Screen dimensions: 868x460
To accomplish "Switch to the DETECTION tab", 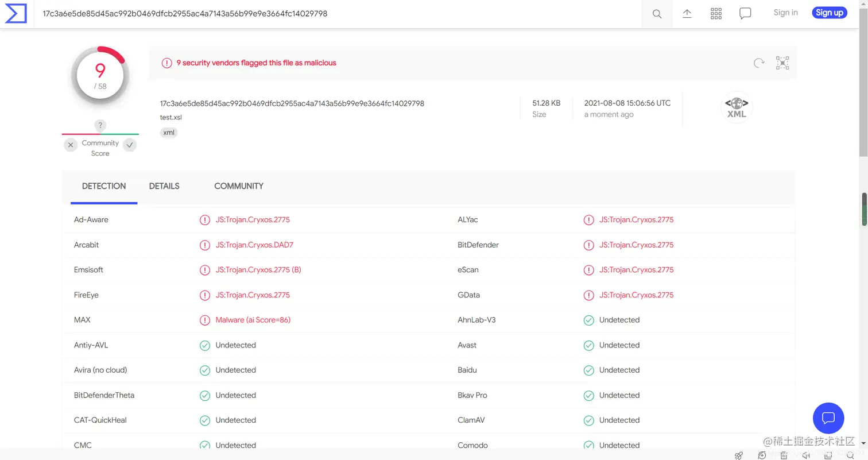I will pos(104,187).
